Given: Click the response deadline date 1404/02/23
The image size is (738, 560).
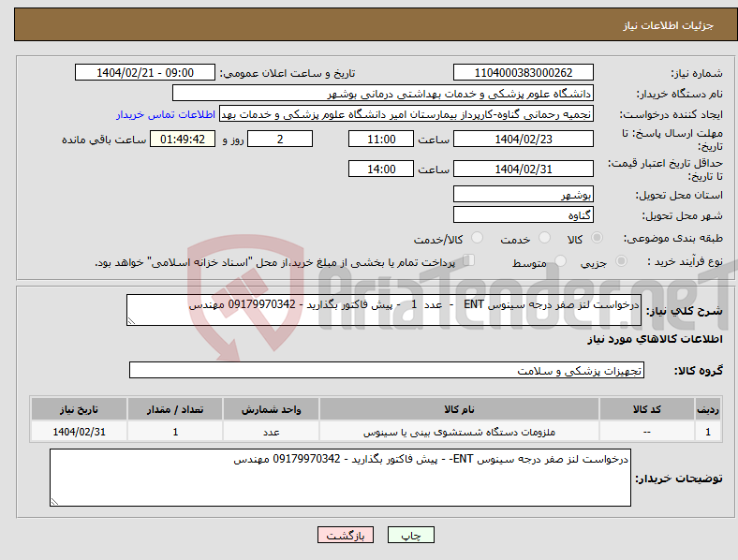Looking at the screenshot, I should click(x=523, y=139).
